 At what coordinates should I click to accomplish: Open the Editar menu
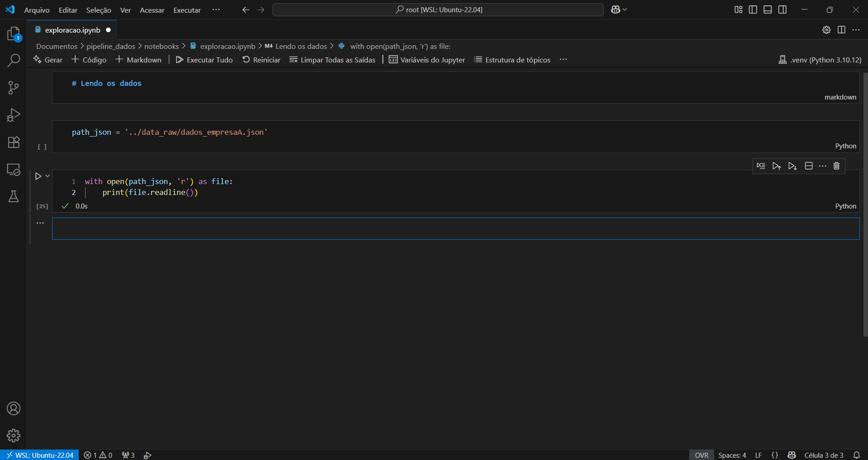68,10
